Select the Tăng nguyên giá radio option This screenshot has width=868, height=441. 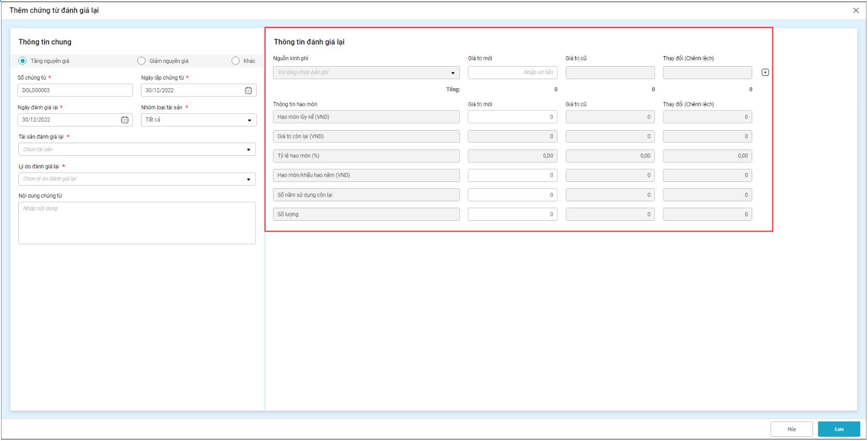[23, 61]
